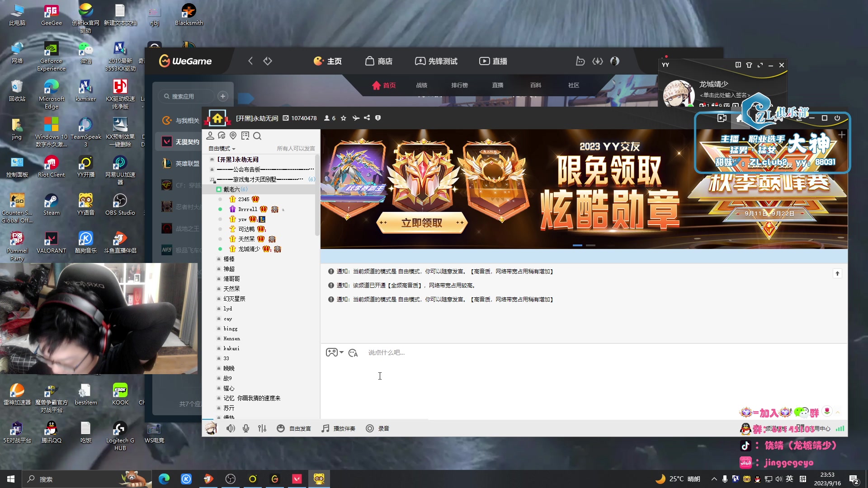The width and height of the screenshot is (868, 488).
Task: Open the emoji font icon in chat input
Action: [353, 353]
